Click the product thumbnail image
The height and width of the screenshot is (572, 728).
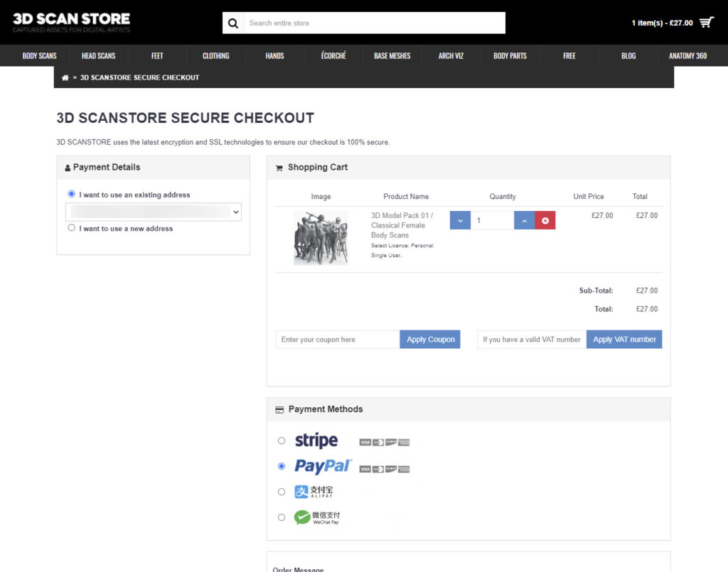321,238
